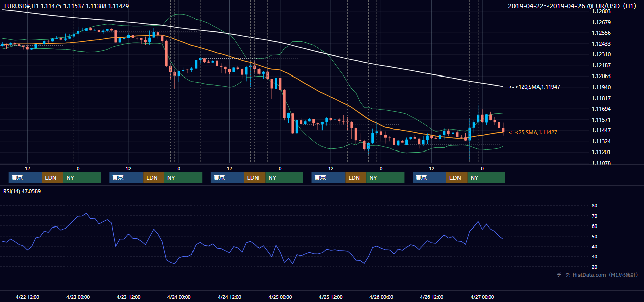Click price axis value 1.11817

tap(602, 98)
